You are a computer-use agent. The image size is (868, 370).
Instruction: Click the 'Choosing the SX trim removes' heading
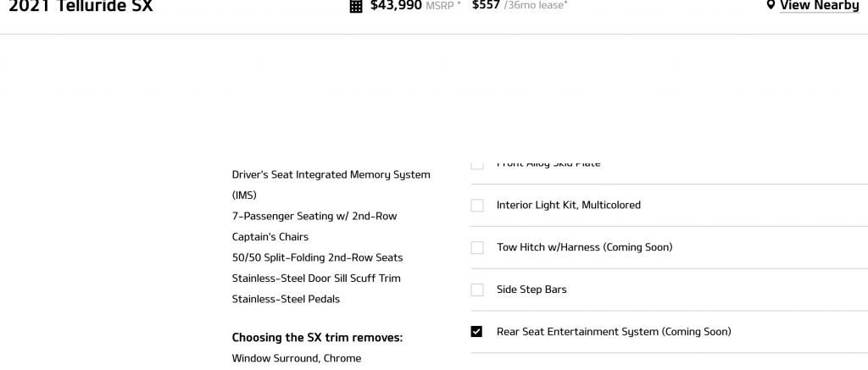click(317, 338)
